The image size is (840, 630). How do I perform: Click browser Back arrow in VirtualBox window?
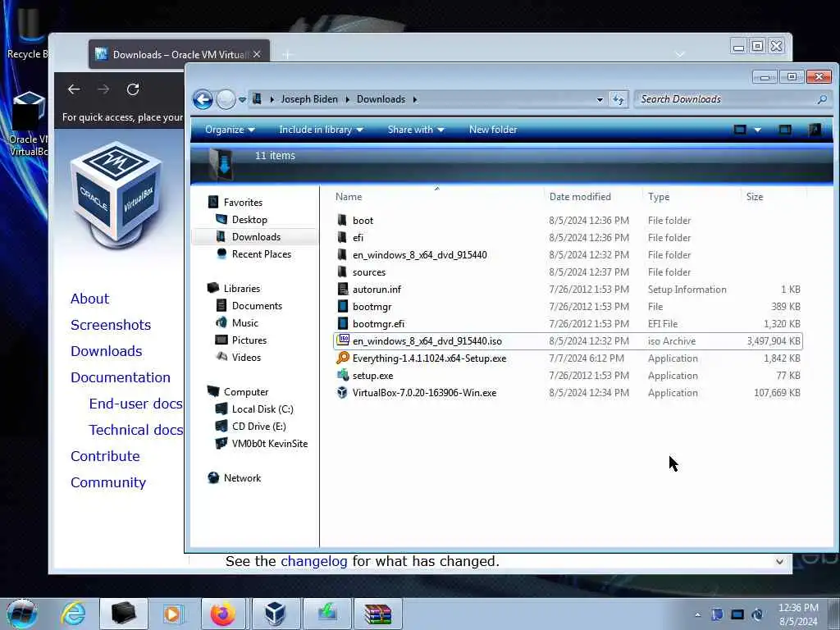click(74, 89)
